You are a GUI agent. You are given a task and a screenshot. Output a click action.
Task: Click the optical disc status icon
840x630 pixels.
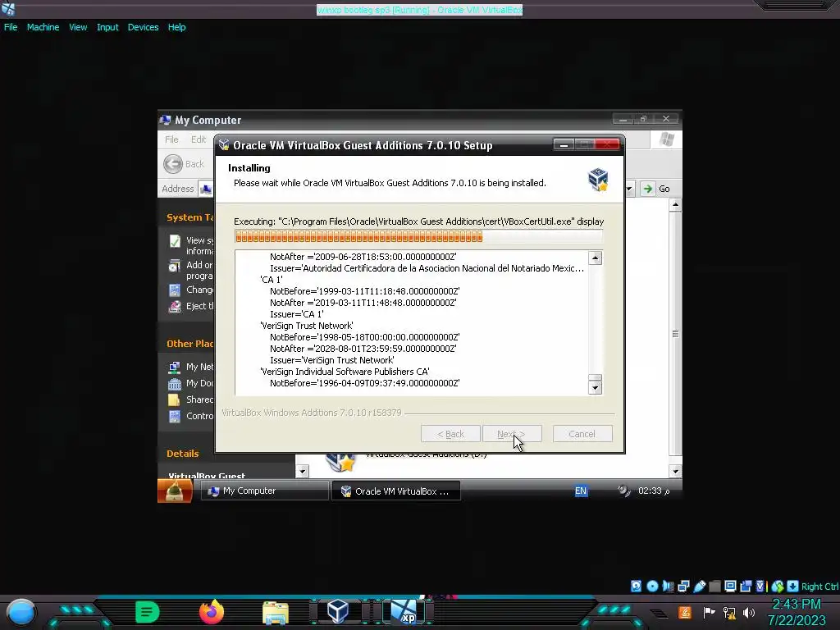[x=652, y=586]
